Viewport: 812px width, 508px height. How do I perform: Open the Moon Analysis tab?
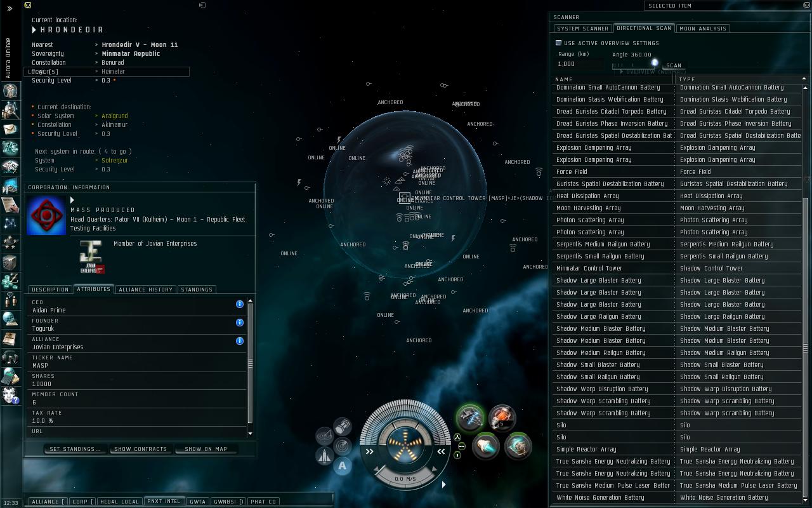click(703, 29)
